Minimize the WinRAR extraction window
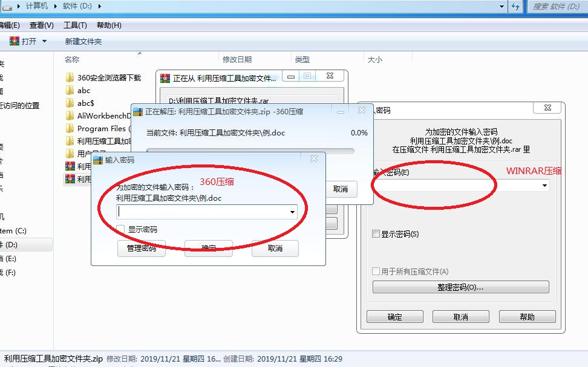This screenshot has width=588, height=367. tap(290, 76)
